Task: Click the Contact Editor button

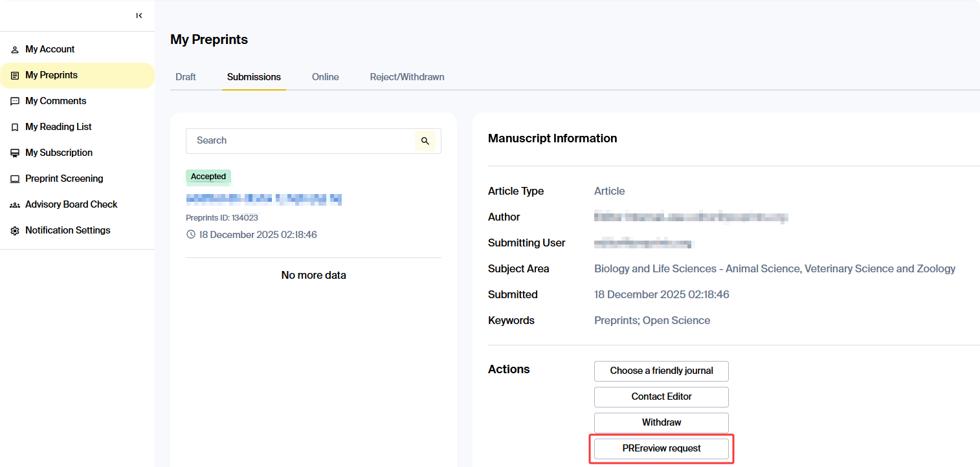Action: pyautogui.click(x=661, y=397)
